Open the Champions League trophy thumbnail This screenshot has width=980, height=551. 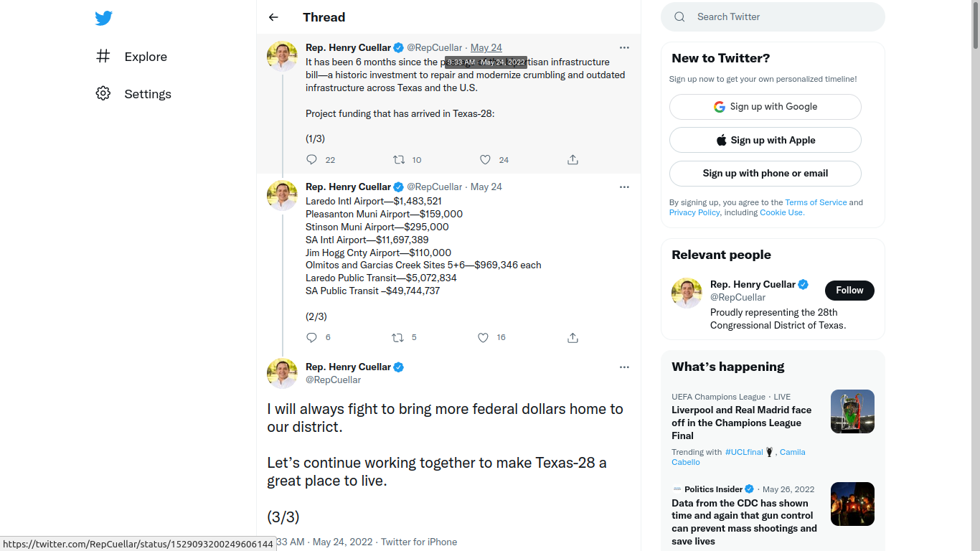pos(852,411)
